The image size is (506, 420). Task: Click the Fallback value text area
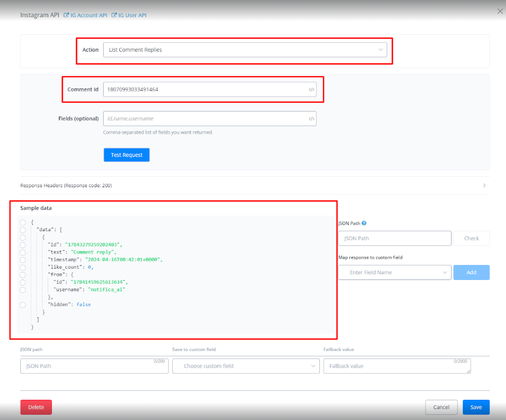[397, 366]
